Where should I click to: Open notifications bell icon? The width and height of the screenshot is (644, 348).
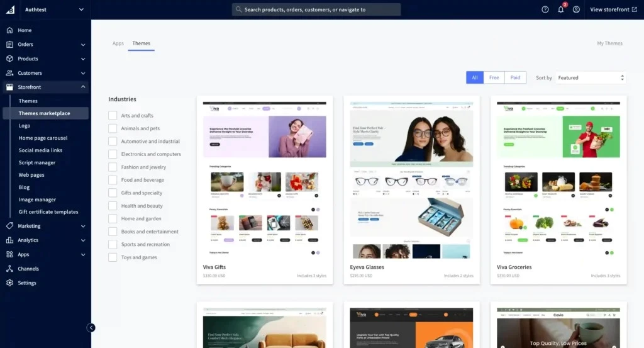click(x=560, y=9)
